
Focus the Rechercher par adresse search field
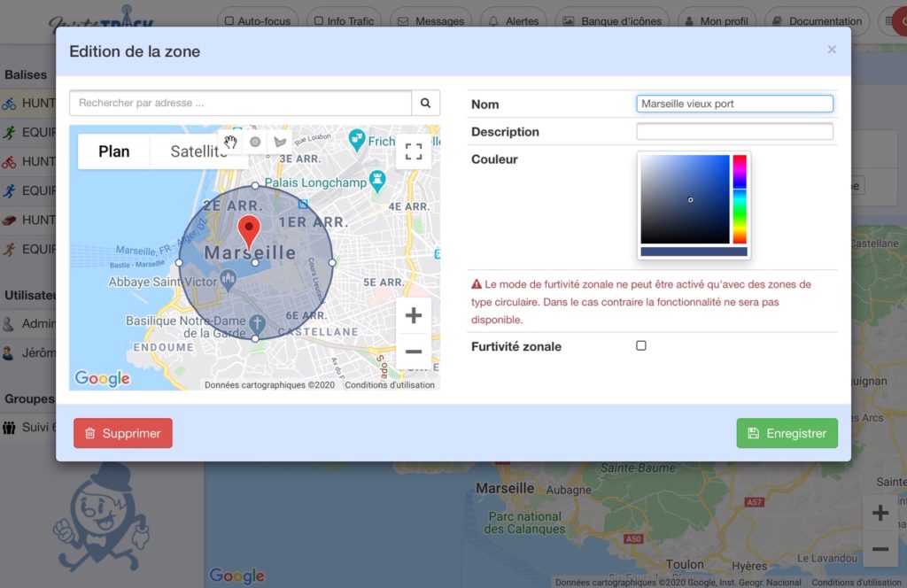pyautogui.click(x=241, y=103)
